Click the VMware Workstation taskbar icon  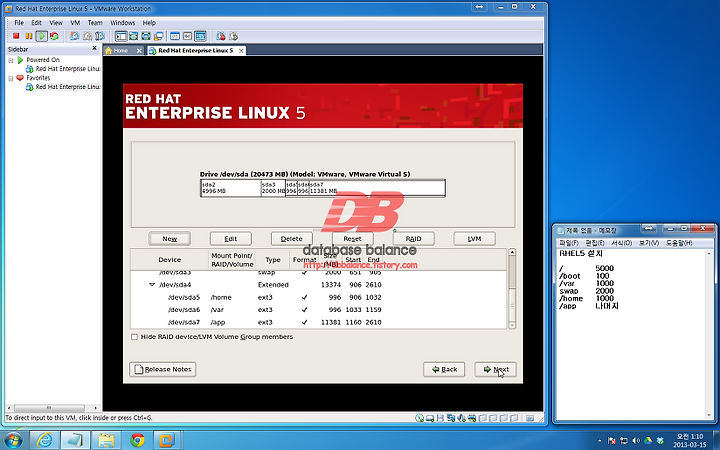pos(167,440)
